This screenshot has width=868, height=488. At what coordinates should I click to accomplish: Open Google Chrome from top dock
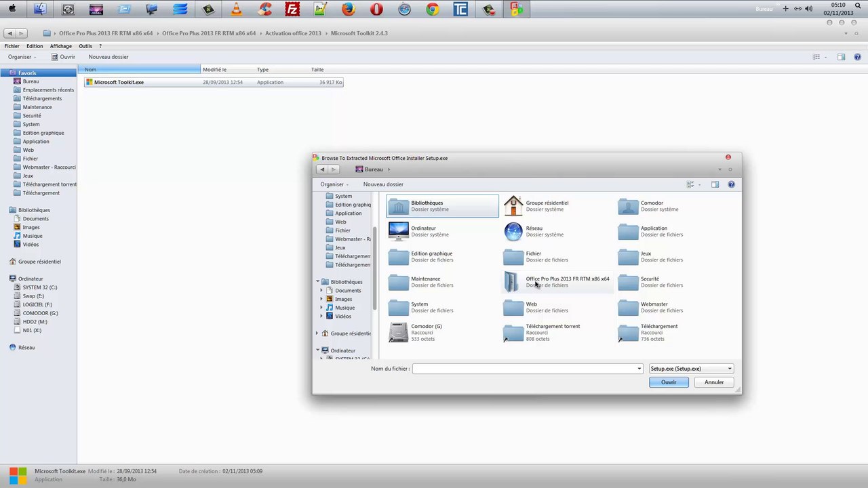point(432,9)
